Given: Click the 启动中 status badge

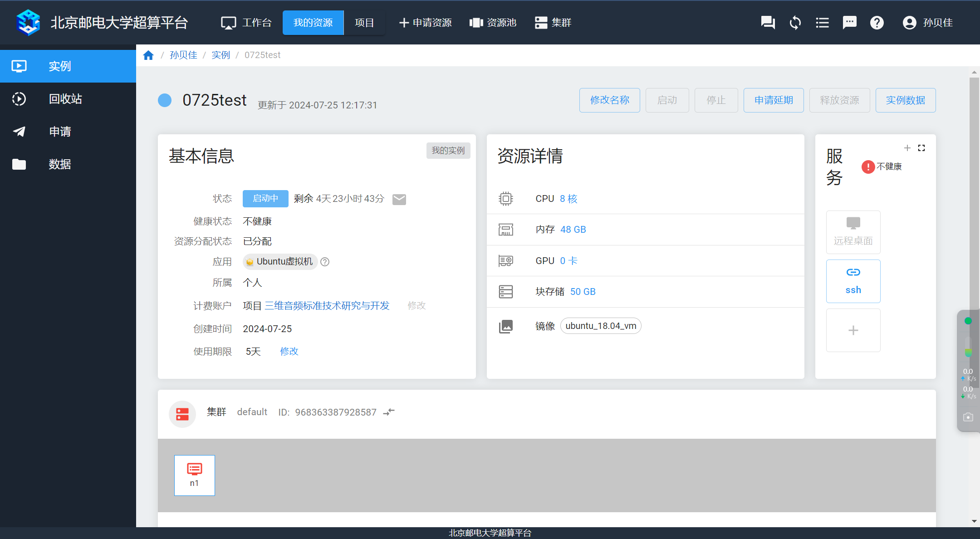Looking at the screenshot, I should coord(265,199).
